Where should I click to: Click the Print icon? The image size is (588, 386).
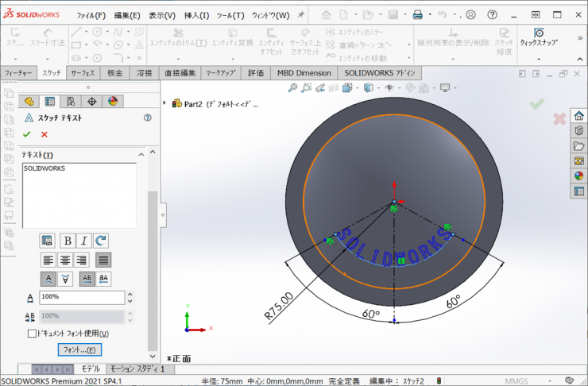(417, 14)
